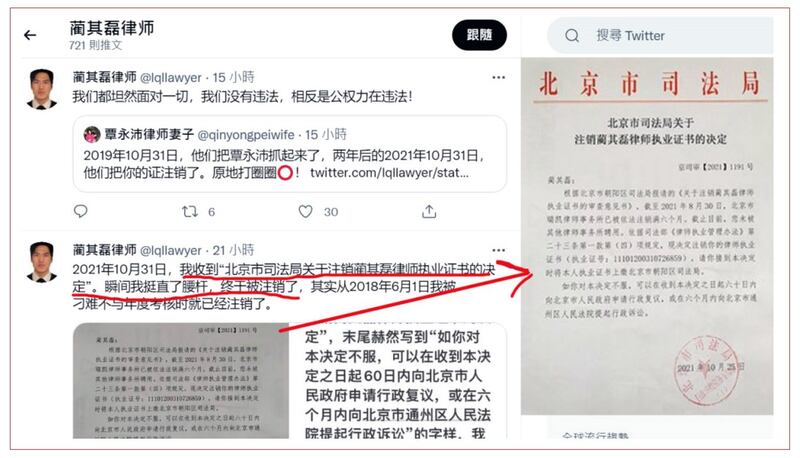Viewport: 800px width, 458px height.
Task: Click the back arrow icon
Action: coord(30,35)
